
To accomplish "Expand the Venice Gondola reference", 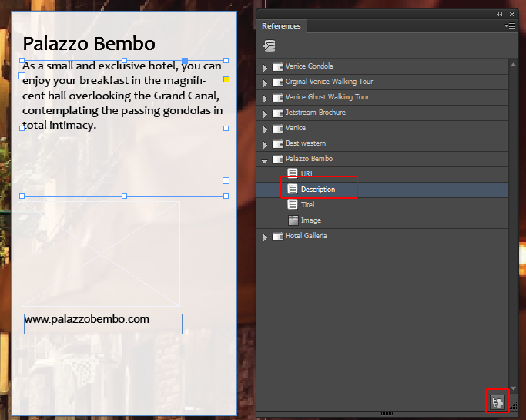I will click(x=265, y=68).
